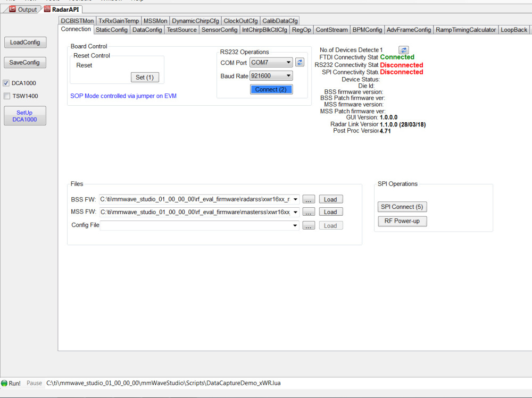Open the SensorConfig tab
Viewport: 532px width, 398px height.
click(x=220, y=30)
